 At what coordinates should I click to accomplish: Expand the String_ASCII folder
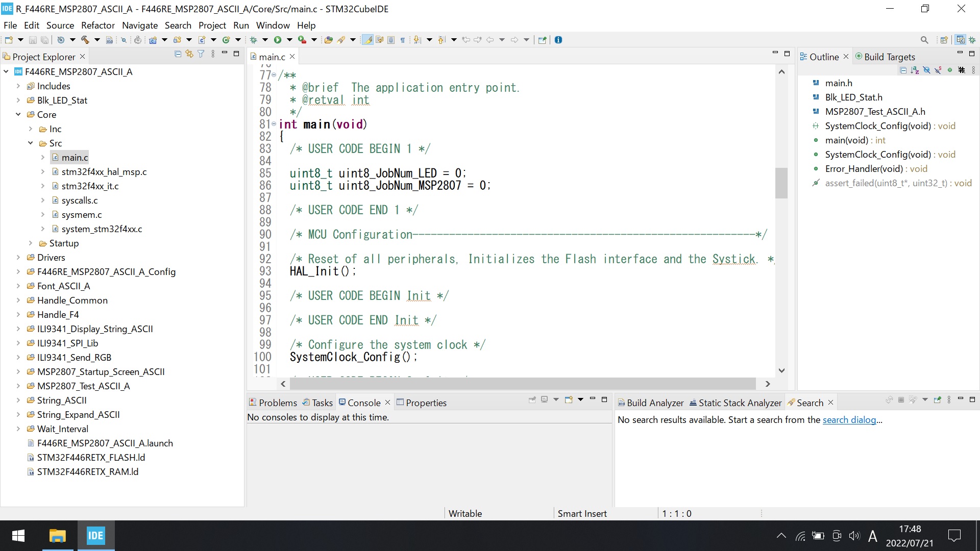point(17,400)
